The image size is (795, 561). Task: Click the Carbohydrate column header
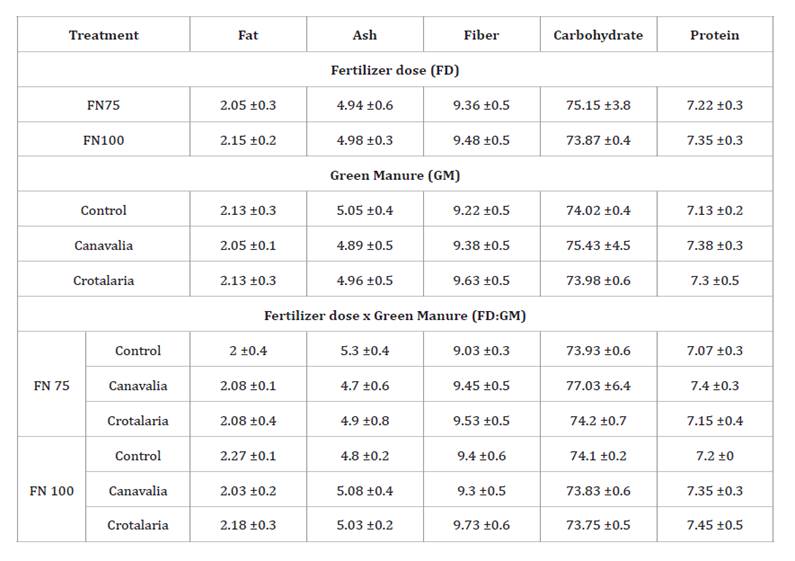click(598, 35)
